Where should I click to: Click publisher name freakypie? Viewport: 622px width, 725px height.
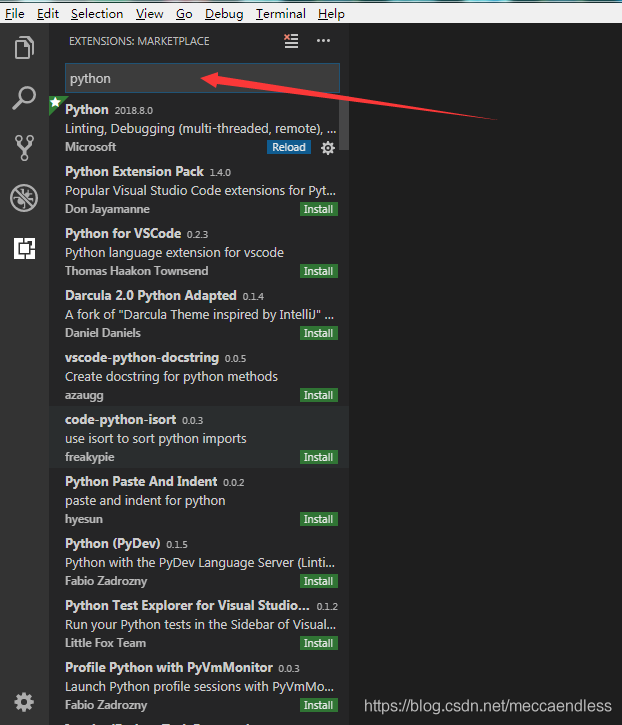tap(90, 457)
